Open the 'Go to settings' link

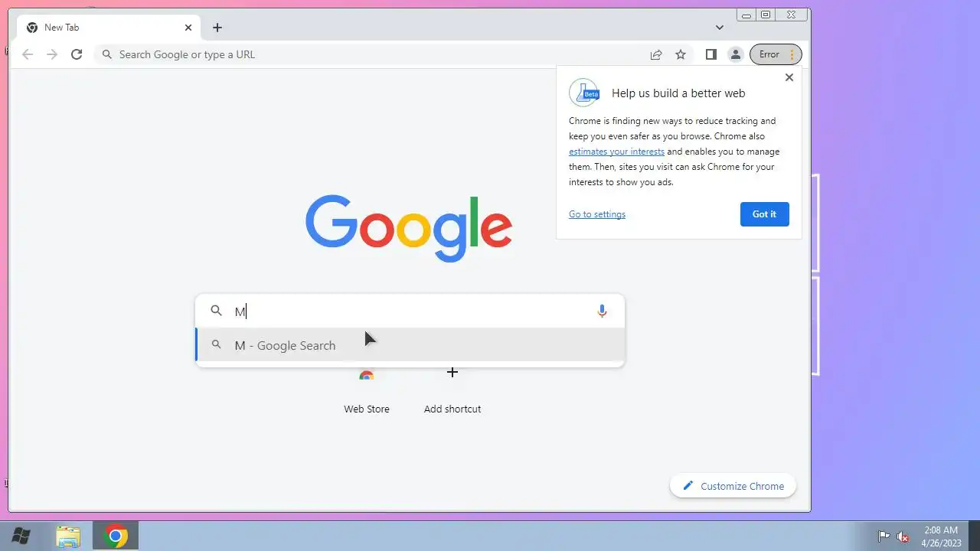(597, 214)
